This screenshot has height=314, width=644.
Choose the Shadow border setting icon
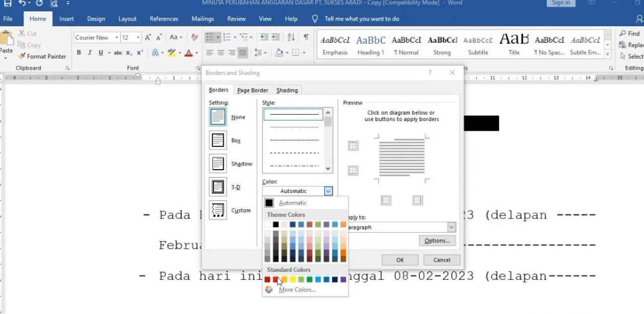(218, 164)
